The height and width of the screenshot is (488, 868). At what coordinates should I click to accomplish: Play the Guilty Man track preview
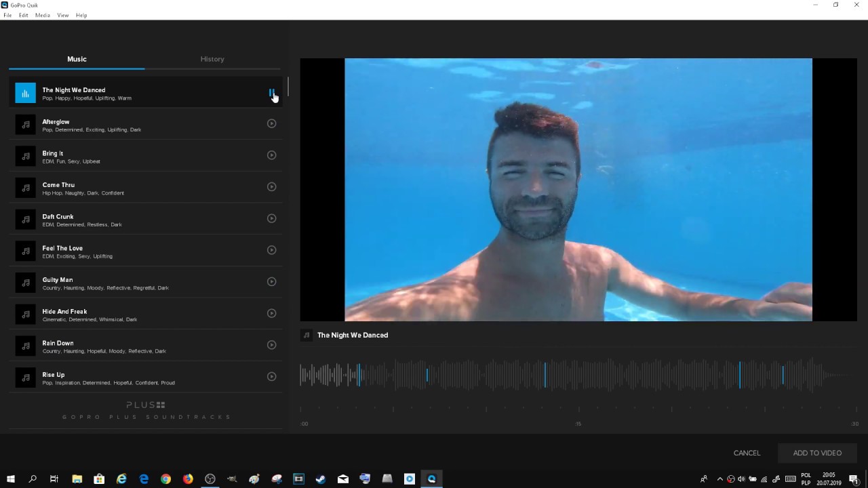pyautogui.click(x=271, y=282)
